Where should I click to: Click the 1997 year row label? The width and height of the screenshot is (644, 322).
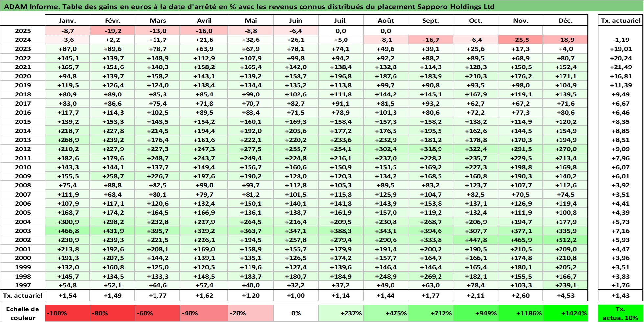(23, 285)
